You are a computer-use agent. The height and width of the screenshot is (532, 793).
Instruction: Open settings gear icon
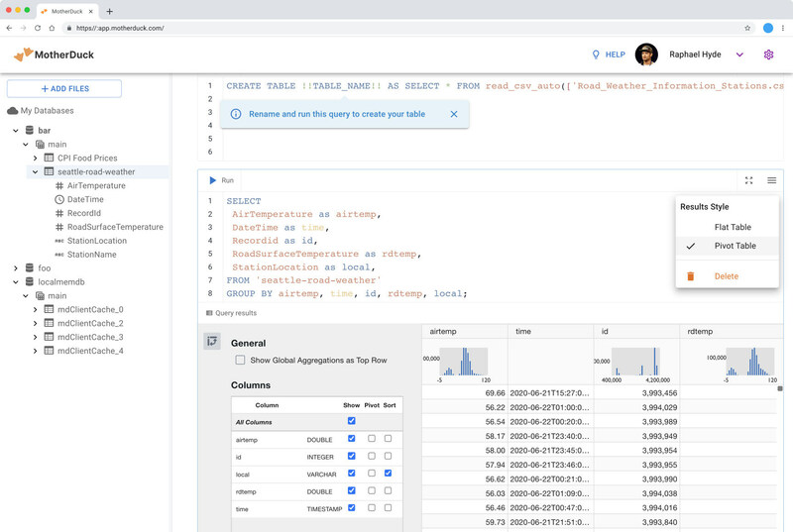768,54
